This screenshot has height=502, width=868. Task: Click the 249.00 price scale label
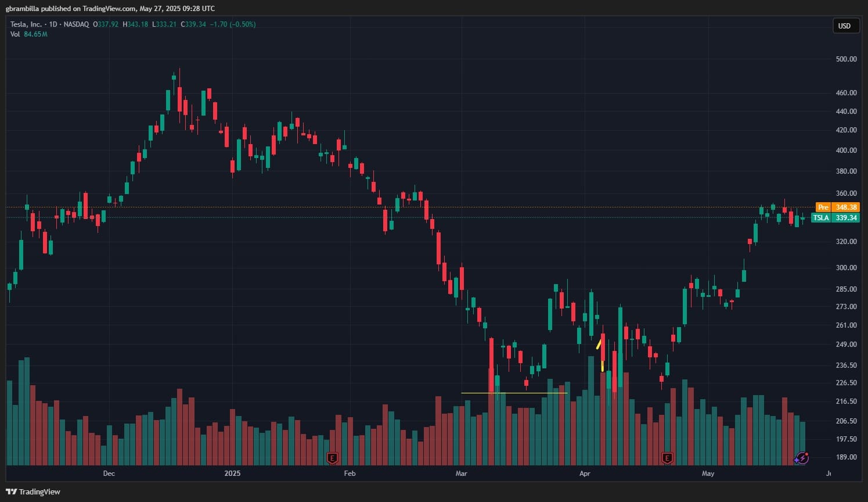(x=846, y=345)
